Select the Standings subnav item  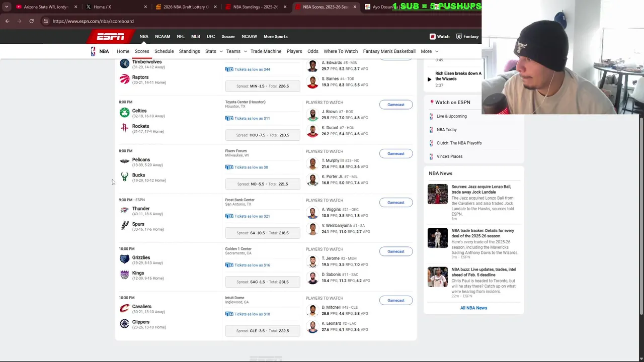189,51
